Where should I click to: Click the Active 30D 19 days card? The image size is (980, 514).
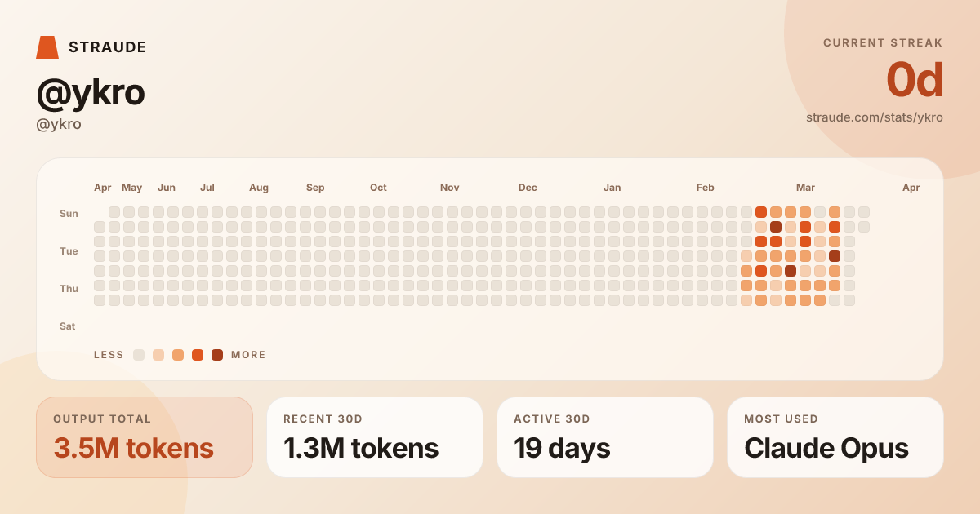605,437
